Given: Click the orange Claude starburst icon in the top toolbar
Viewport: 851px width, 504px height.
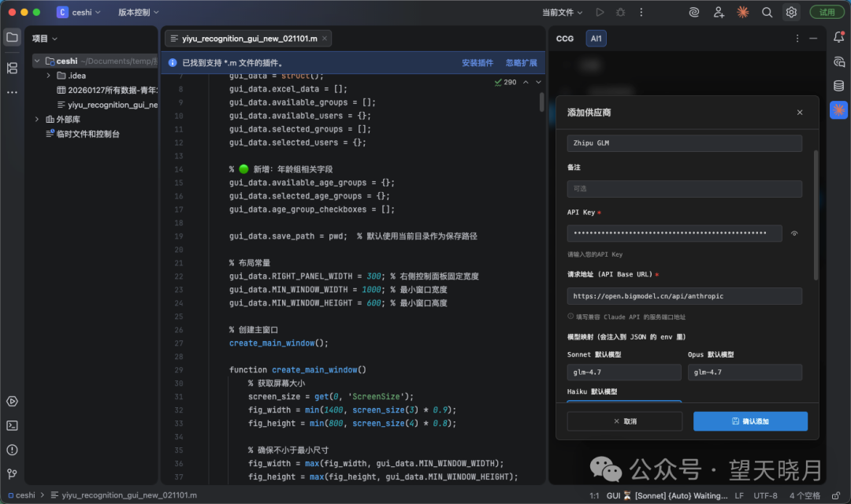Looking at the screenshot, I should pos(742,12).
